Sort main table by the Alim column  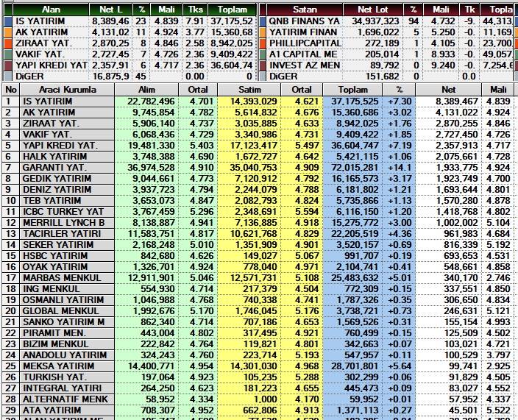[x=146, y=90]
